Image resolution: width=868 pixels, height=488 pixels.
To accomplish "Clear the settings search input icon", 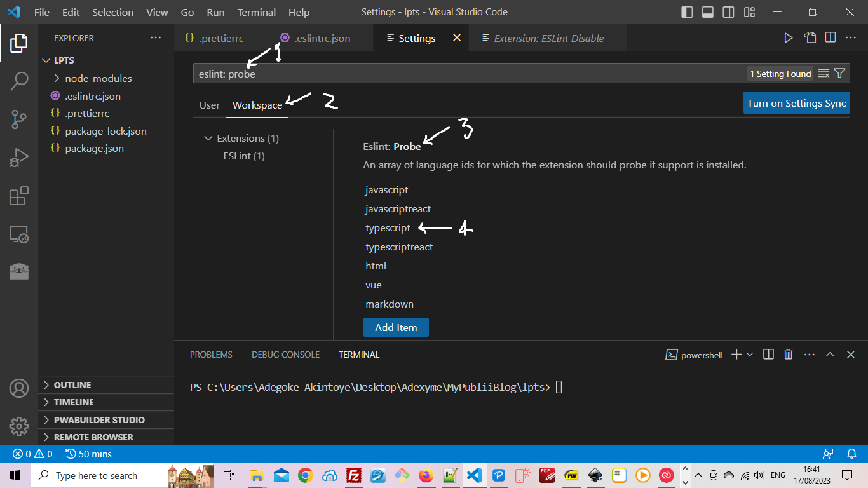I will [824, 74].
